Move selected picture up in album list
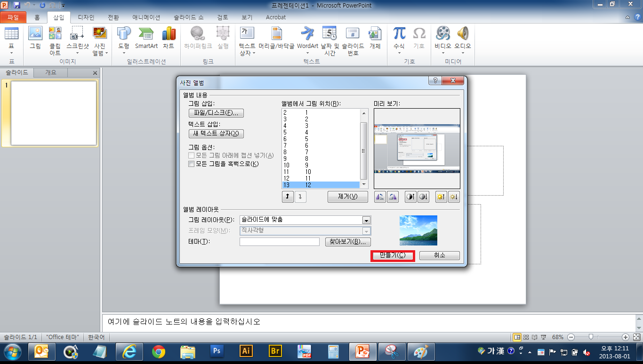Viewport: 643px width, 364px height. coord(287,197)
